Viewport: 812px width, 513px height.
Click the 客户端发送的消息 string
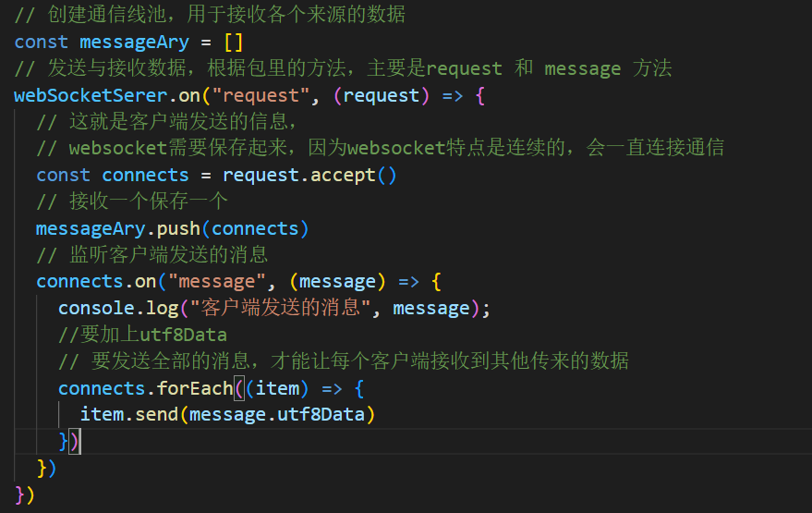click(x=280, y=308)
